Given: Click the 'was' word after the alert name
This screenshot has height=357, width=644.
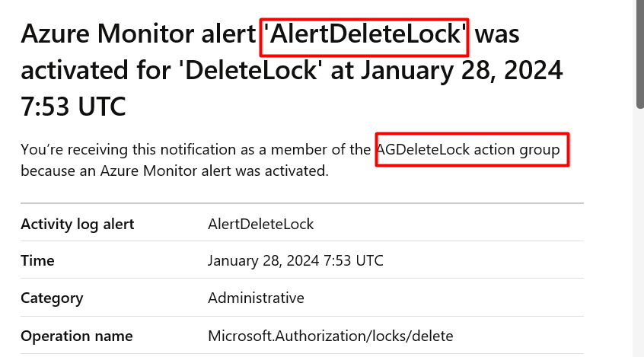Looking at the screenshot, I should point(497,33).
